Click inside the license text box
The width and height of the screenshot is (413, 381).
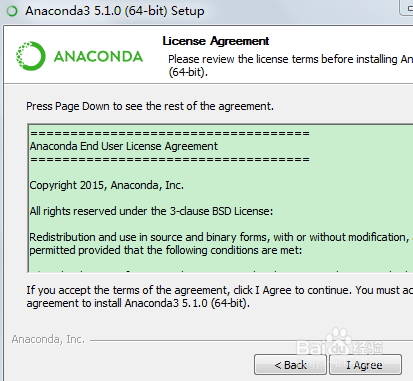click(220, 198)
